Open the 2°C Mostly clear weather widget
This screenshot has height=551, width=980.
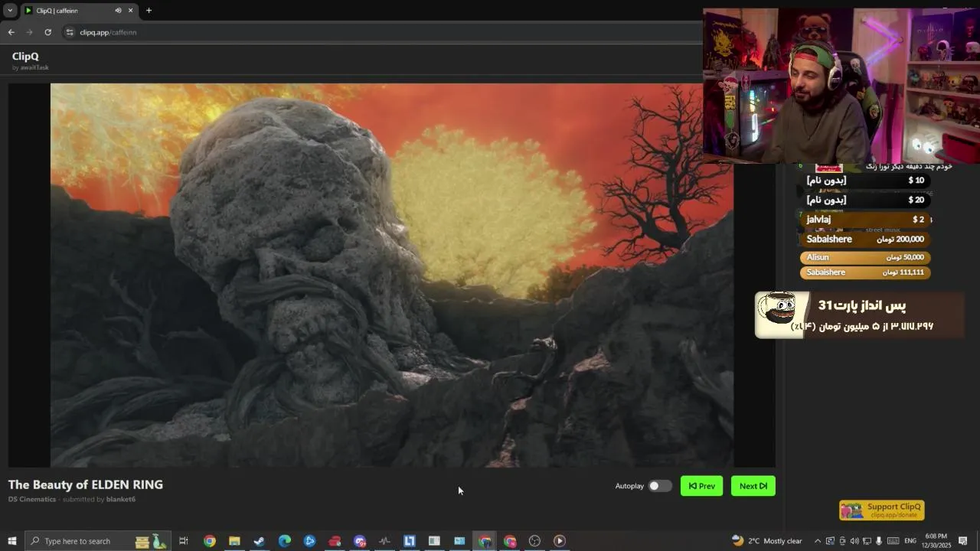767,541
